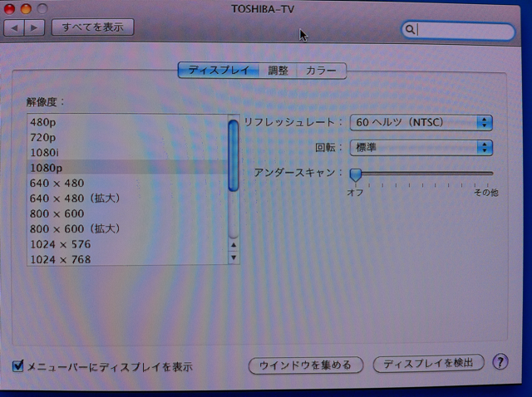
Task: Switch to the 調整 tab
Action: (x=278, y=71)
